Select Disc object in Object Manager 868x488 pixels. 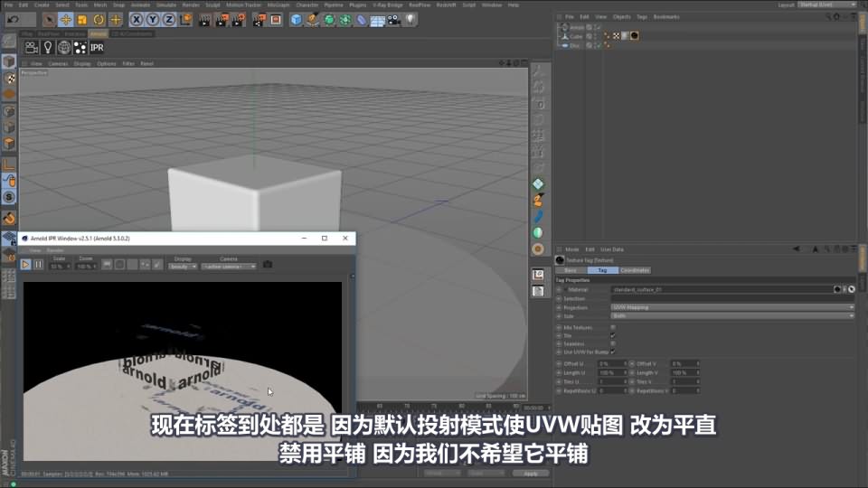(574, 46)
